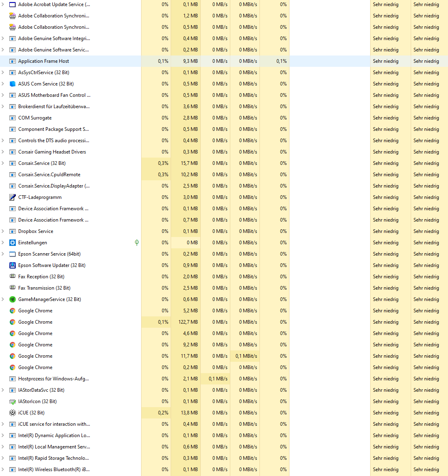Expand Intel(R) Wireless Bluetooth(R) row

click(x=3, y=470)
